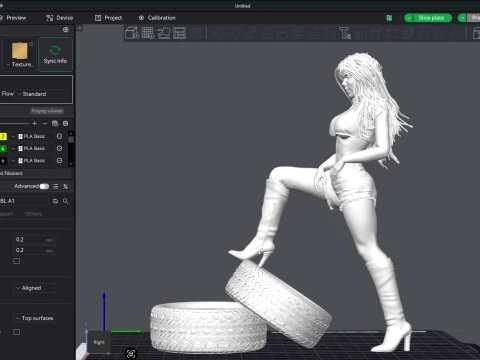Save the BL A1 process preset
Viewport: 480px width, 360px height.
coord(55,201)
